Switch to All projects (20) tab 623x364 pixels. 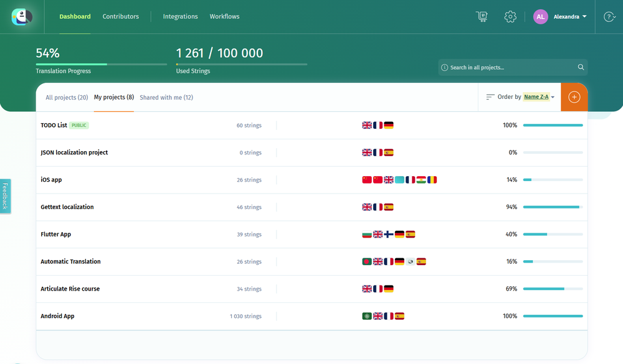(x=67, y=98)
